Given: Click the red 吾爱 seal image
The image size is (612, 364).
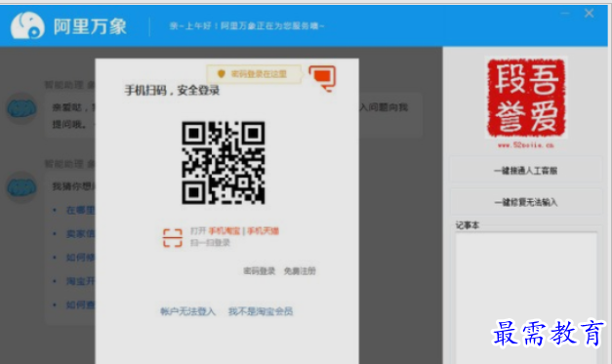Looking at the screenshot, I should [526, 98].
